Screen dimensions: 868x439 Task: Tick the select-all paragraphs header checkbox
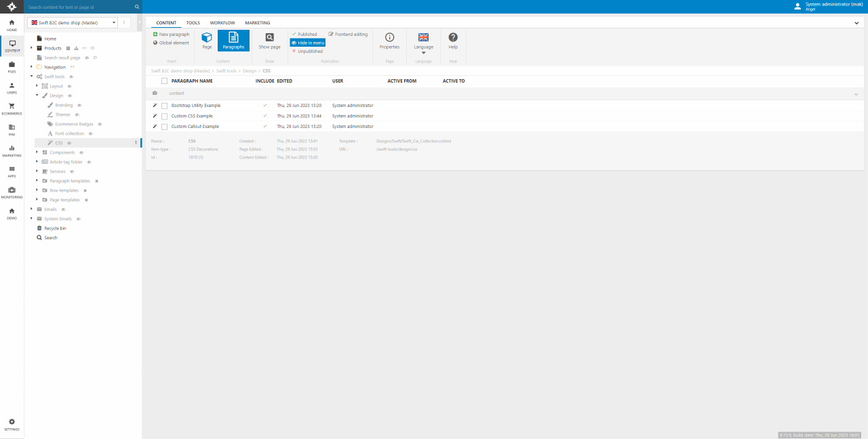[x=164, y=81]
